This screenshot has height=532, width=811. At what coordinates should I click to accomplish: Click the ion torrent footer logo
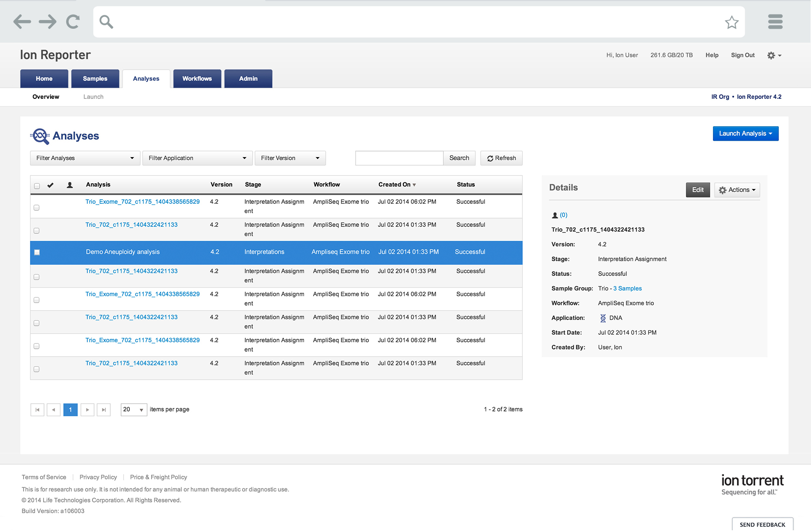pyautogui.click(x=752, y=485)
